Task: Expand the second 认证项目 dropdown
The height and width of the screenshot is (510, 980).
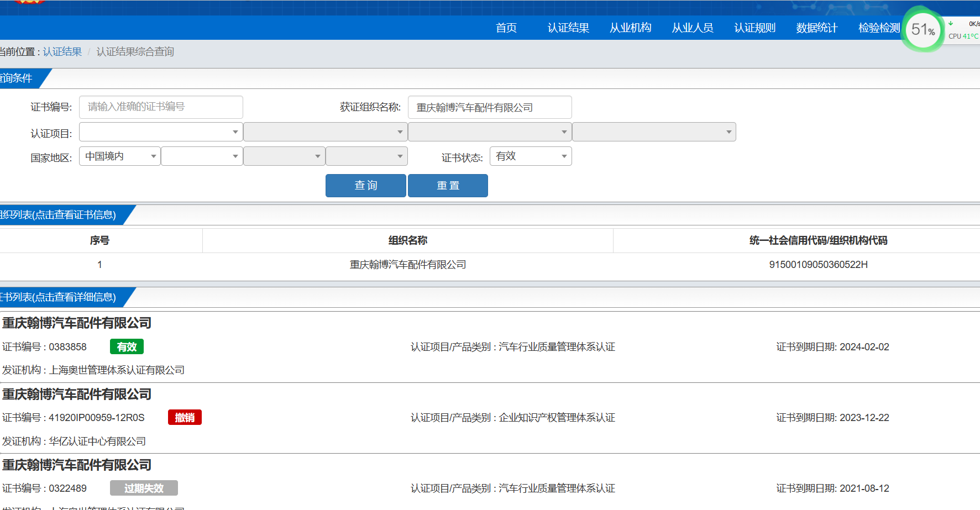Action: [x=326, y=132]
